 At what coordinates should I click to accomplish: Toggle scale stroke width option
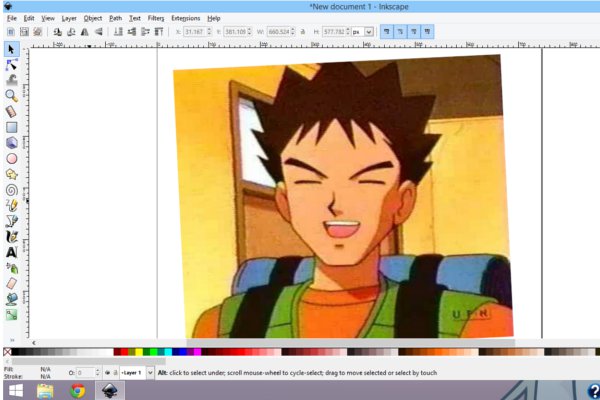pos(387,32)
